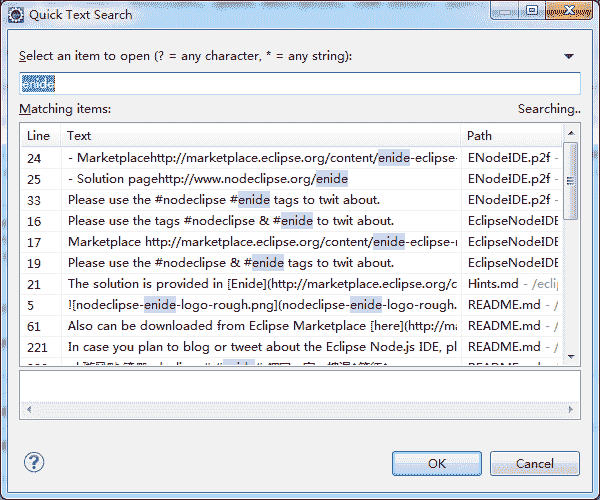The image size is (600, 500).
Task: Click the vertical scrollbar thumb of results list
Action: pyautogui.click(x=571, y=181)
